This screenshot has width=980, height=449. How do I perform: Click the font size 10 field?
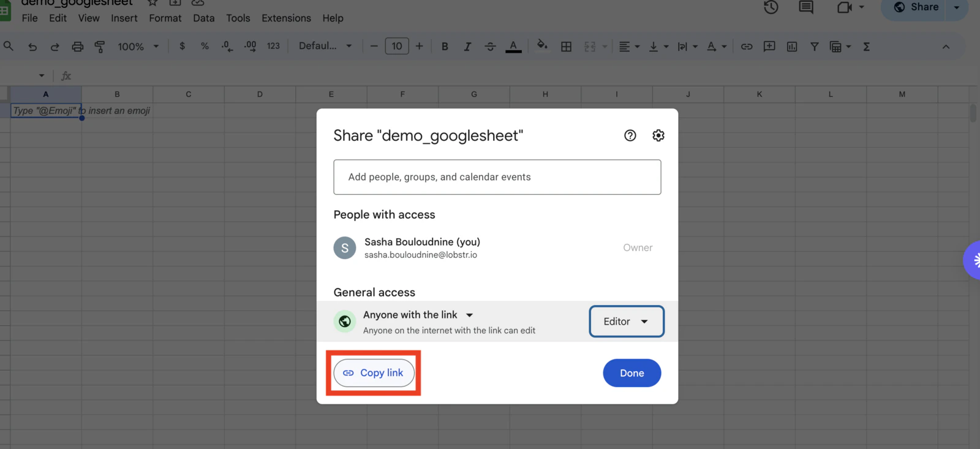tap(397, 47)
